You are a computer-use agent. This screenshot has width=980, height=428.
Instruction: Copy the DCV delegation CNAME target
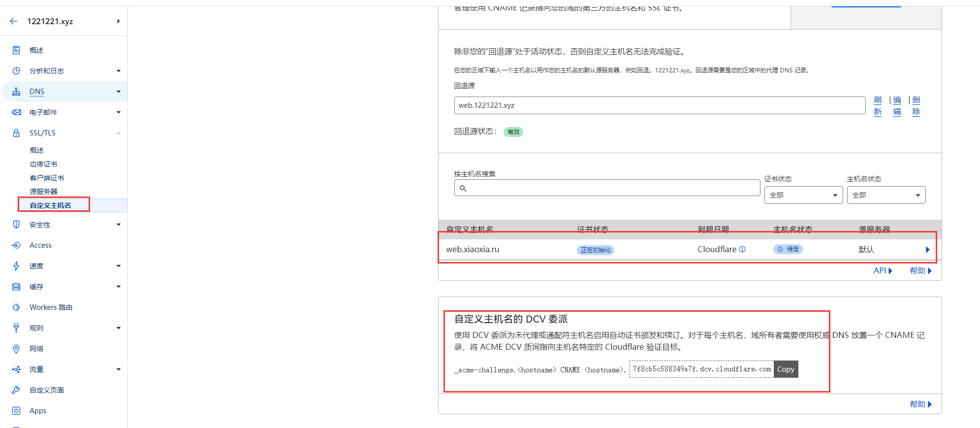pos(786,369)
